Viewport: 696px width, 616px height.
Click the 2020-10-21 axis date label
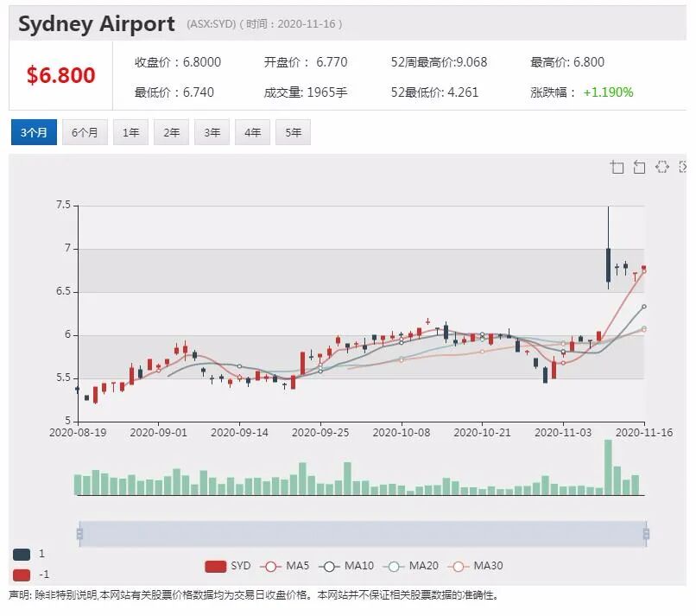[x=482, y=433]
